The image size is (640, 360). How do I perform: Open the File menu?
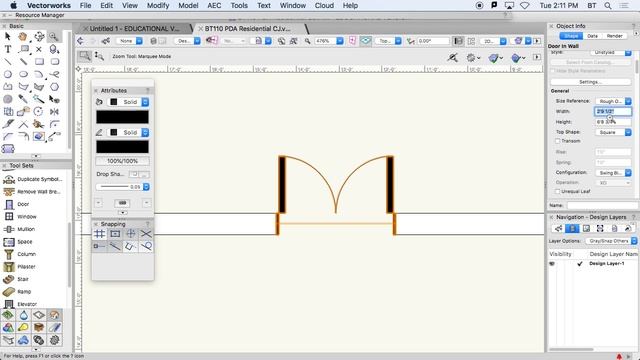tap(85, 5)
